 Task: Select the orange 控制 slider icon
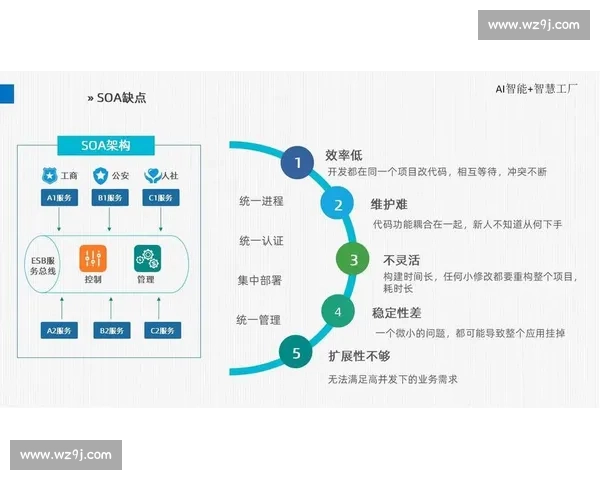[93, 258]
